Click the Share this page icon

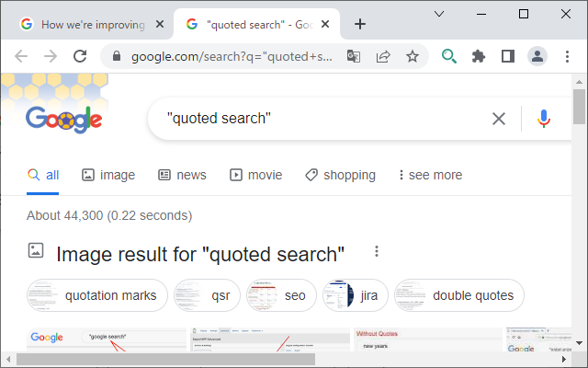[383, 56]
